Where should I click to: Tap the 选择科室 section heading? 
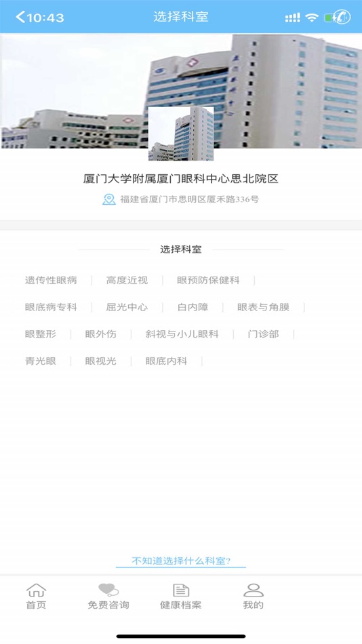tap(181, 249)
